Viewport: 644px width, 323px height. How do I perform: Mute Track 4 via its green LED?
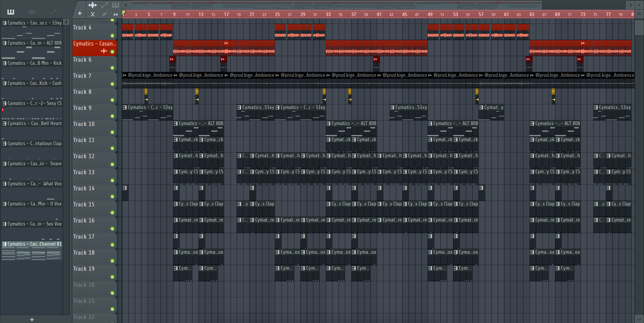112,36
